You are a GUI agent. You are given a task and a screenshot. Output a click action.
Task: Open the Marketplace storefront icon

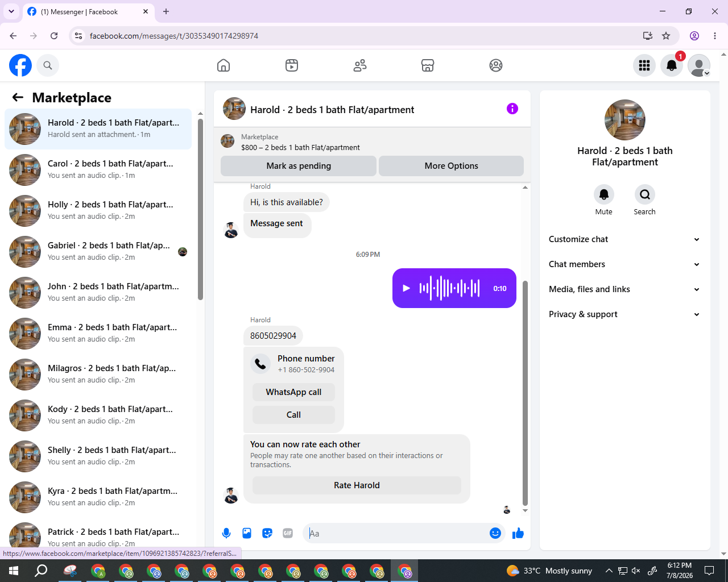(428, 65)
